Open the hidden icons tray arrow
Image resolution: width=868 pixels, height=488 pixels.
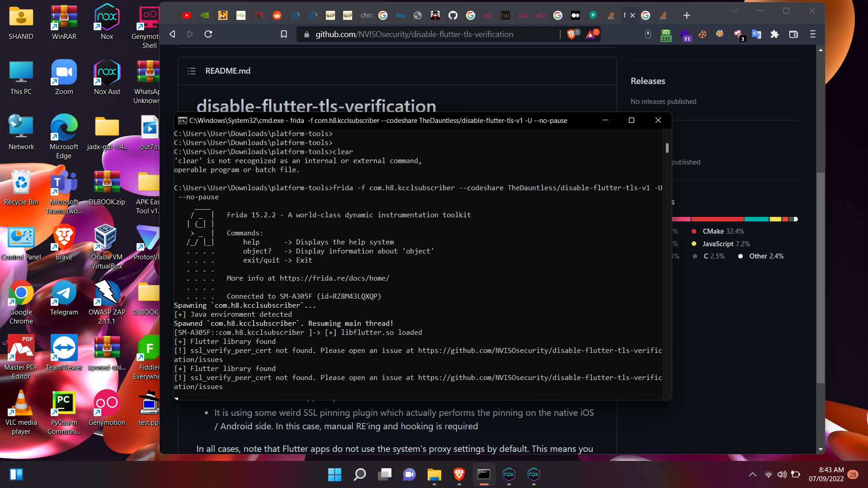pos(753,474)
